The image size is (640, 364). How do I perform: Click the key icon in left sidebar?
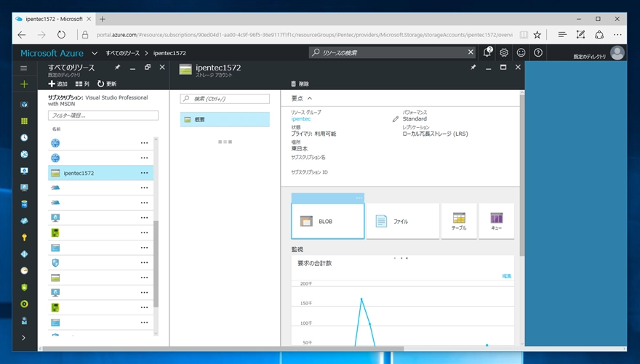tap(24, 238)
